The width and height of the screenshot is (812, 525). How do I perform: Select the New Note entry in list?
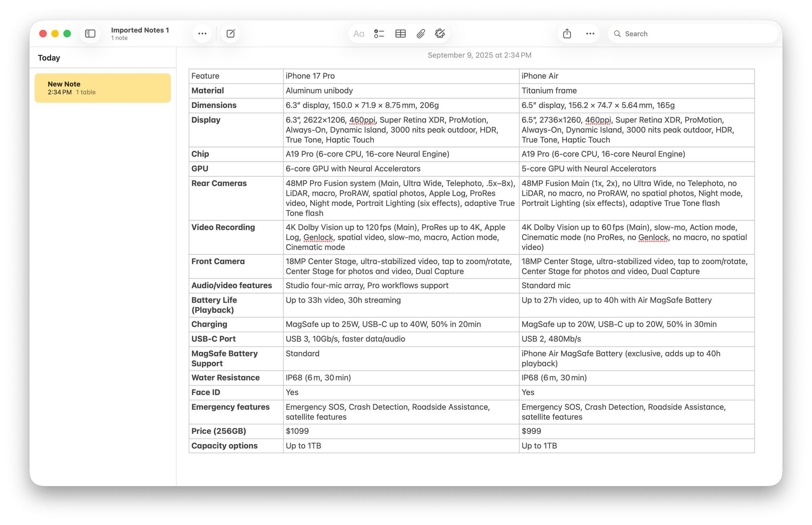pos(103,88)
